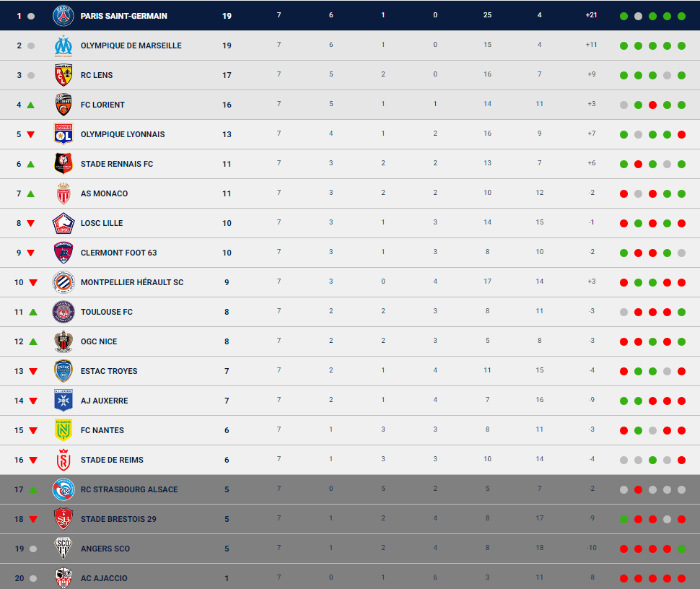Screen dimensions: 700x589
Task: Click the Paris Saint-Germain club crest
Action: pyautogui.click(x=63, y=16)
